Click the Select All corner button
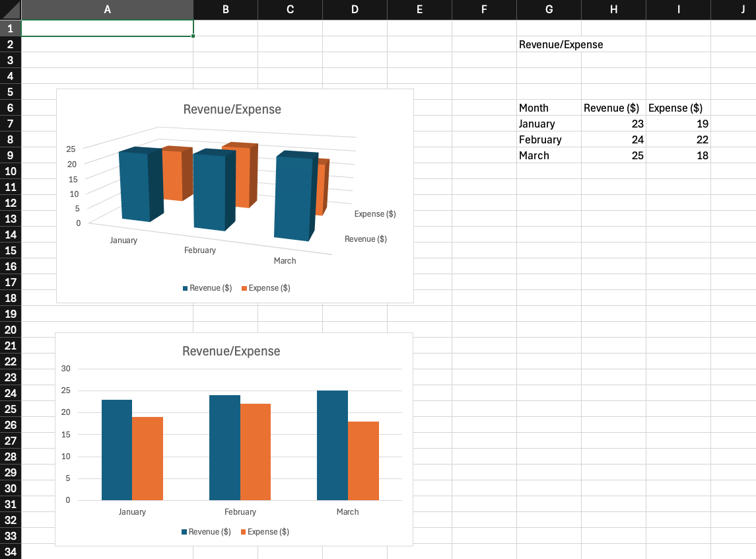This screenshot has height=559, width=756. pos(11,10)
